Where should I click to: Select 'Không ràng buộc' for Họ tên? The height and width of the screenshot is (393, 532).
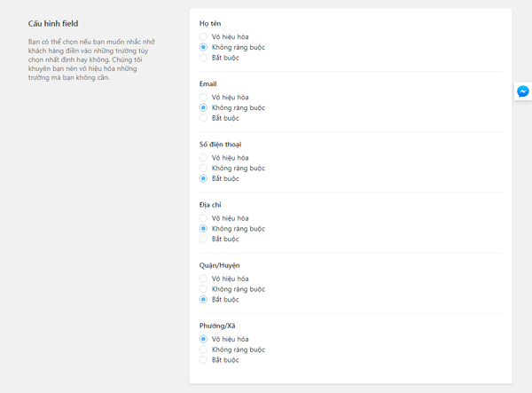point(204,47)
